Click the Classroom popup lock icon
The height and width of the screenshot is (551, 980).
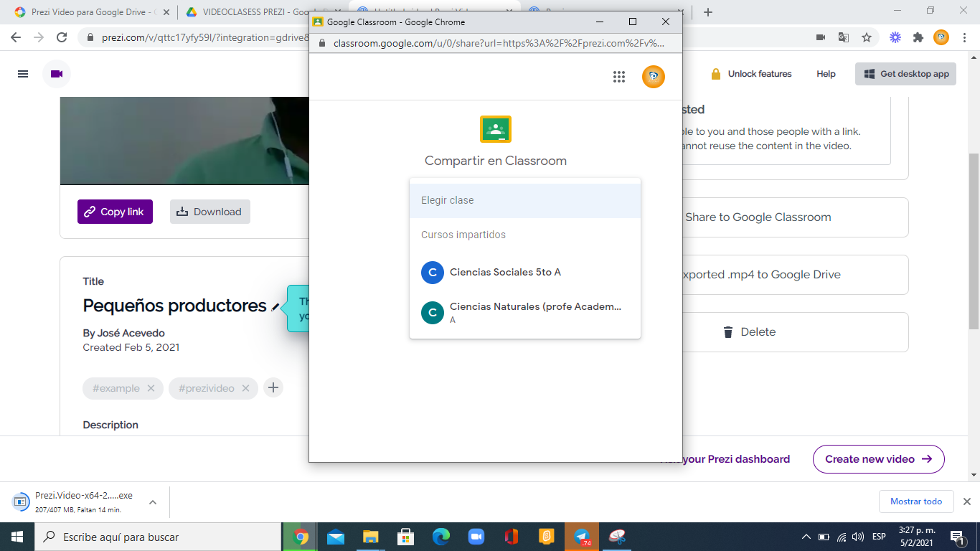point(322,43)
